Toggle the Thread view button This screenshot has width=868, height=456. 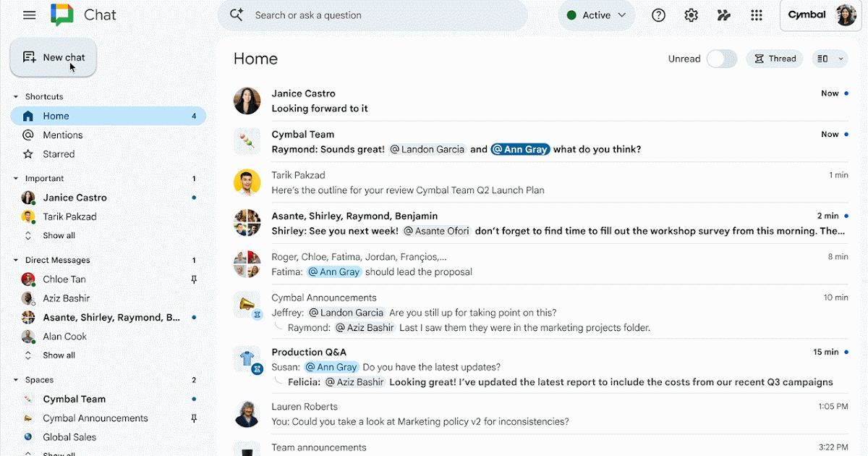(775, 59)
